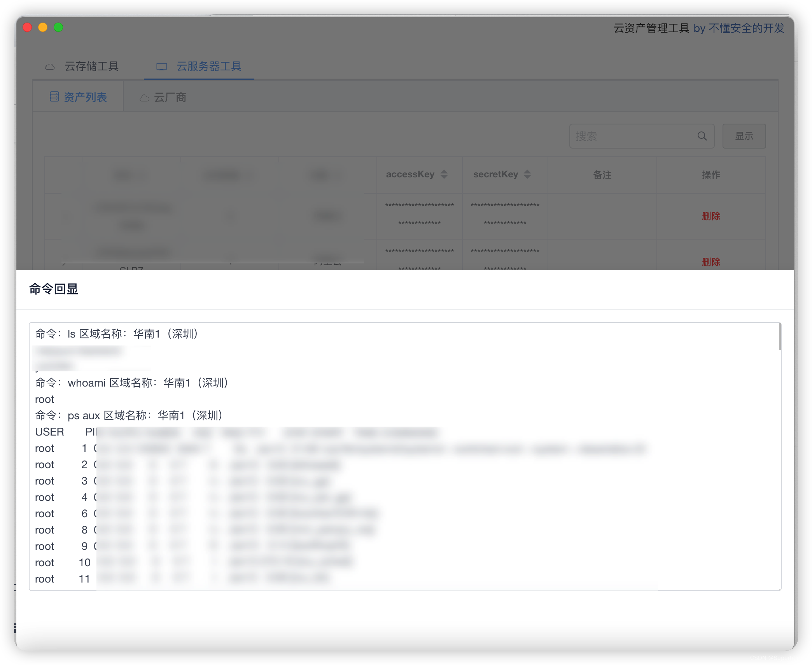812x665 pixels.
Task: Click the list icon beside 资产列表
Action: [x=55, y=96]
